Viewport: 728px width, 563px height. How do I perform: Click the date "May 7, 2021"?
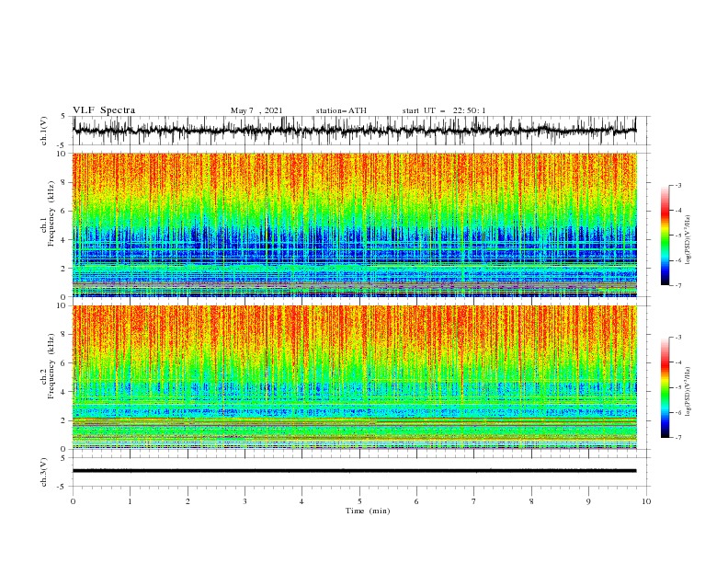click(x=256, y=110)
